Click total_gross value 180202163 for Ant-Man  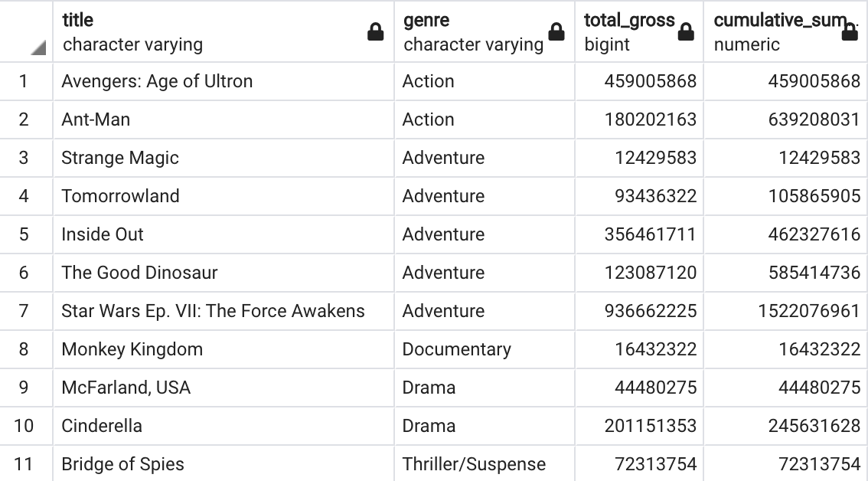coord(650,119)
